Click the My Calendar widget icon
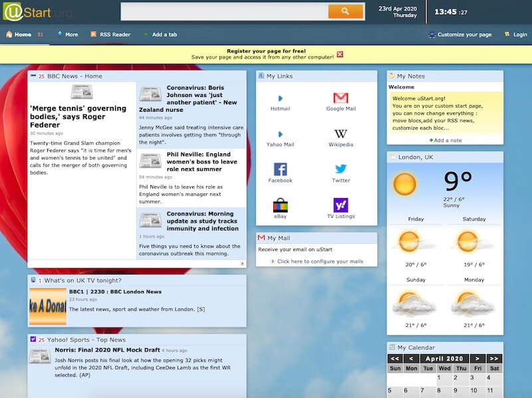The width and height of the screenshot is (532, 398). (x=392, y=347)
